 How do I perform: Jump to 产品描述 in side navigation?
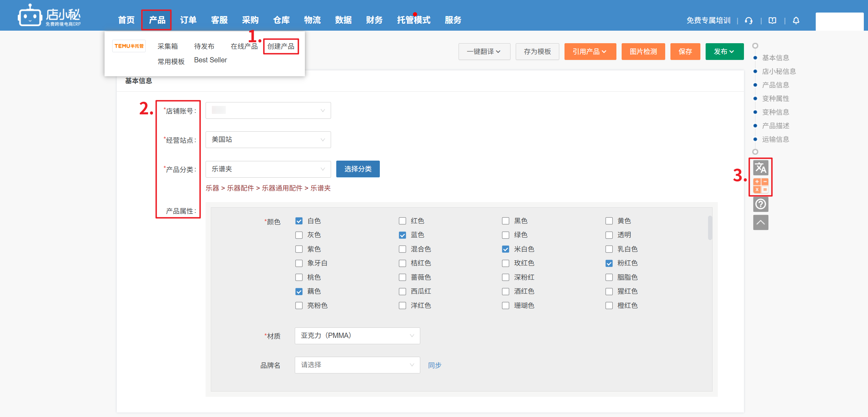[x=775, y=126]
